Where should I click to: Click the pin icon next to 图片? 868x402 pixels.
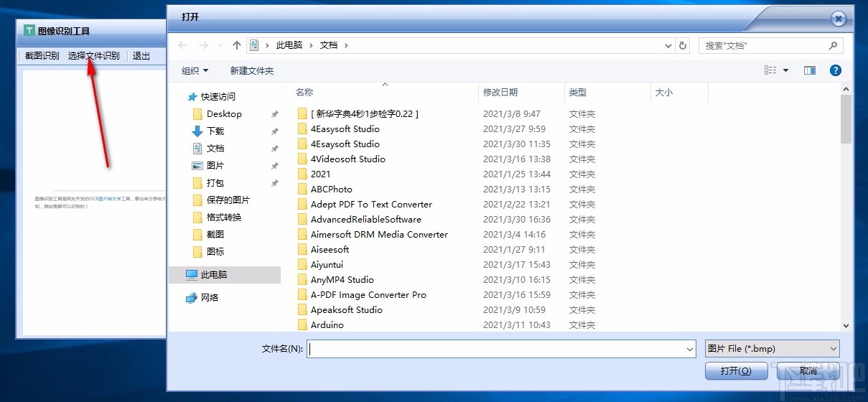click(274, 166)
